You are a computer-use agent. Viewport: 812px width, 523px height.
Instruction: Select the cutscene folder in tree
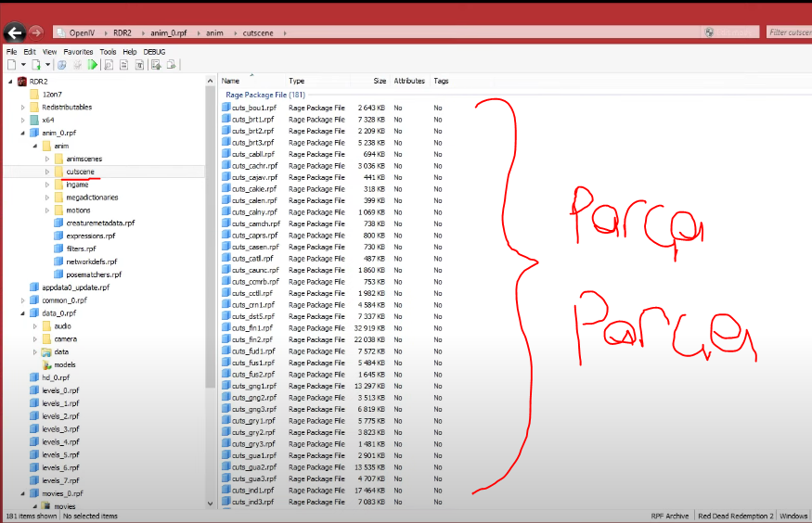point(80,172)
